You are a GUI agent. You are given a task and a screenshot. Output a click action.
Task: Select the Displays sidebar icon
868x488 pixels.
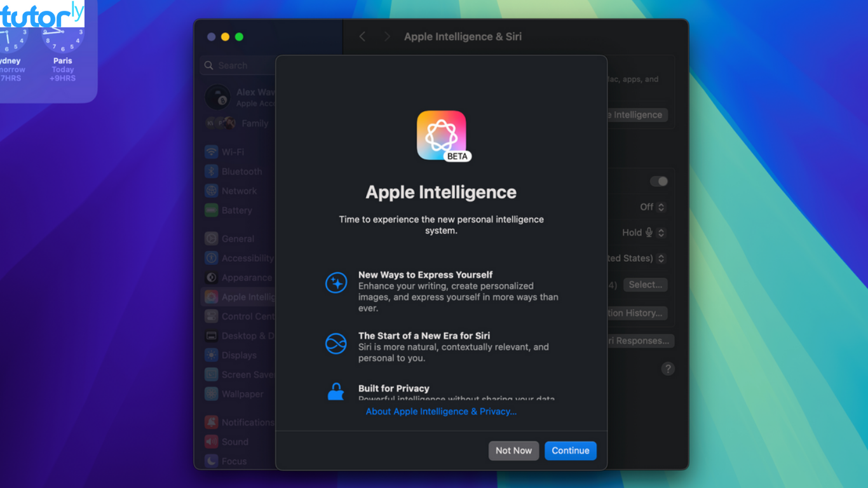210,355
